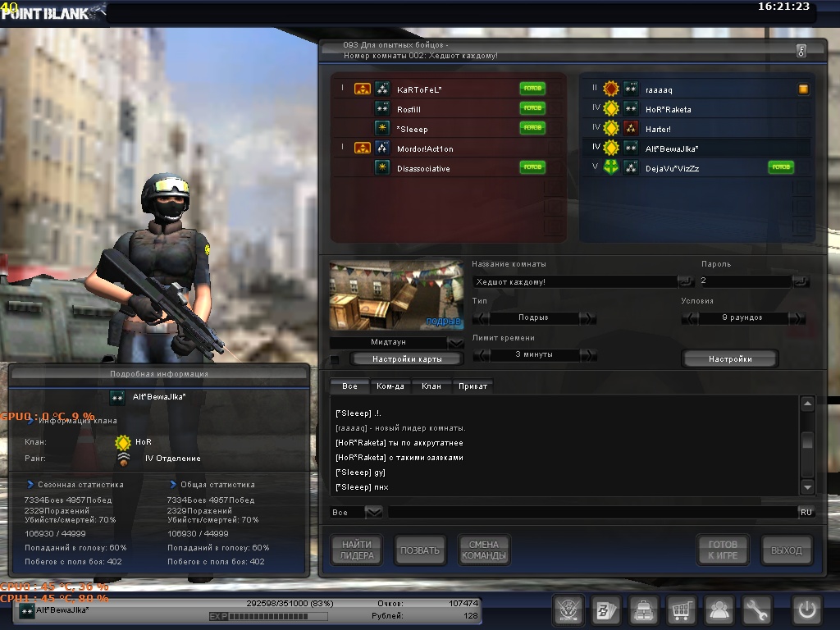Click the ГОТОВ К ИГРЕ button
The image size is (840, 630).
point(723,550)
